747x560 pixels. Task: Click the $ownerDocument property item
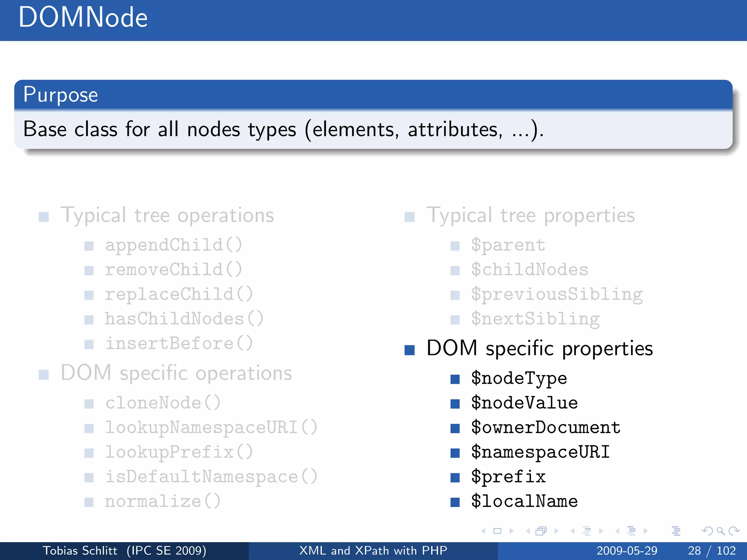(545, 427)
